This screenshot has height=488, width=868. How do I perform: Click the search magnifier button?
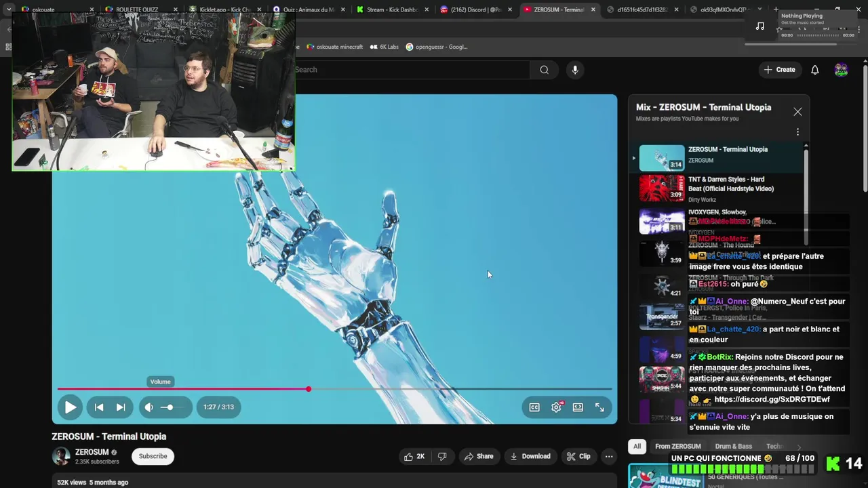[544, 70]
